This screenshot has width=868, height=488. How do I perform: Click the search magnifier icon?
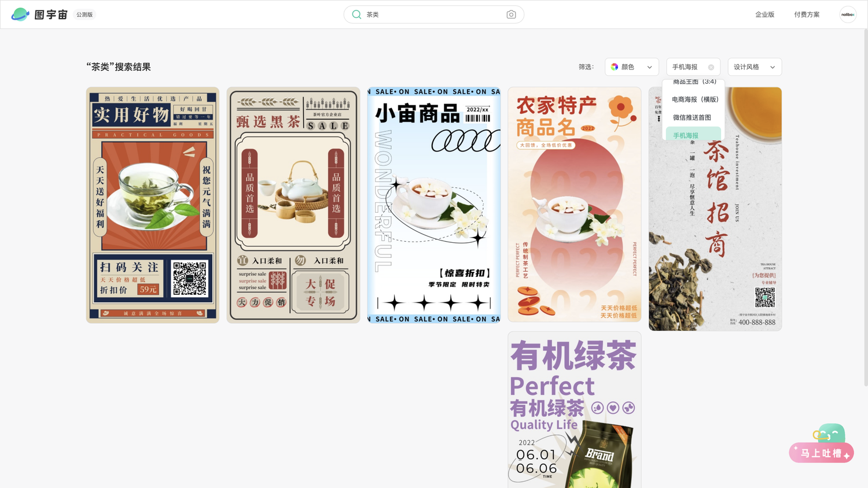click(356, 14)
